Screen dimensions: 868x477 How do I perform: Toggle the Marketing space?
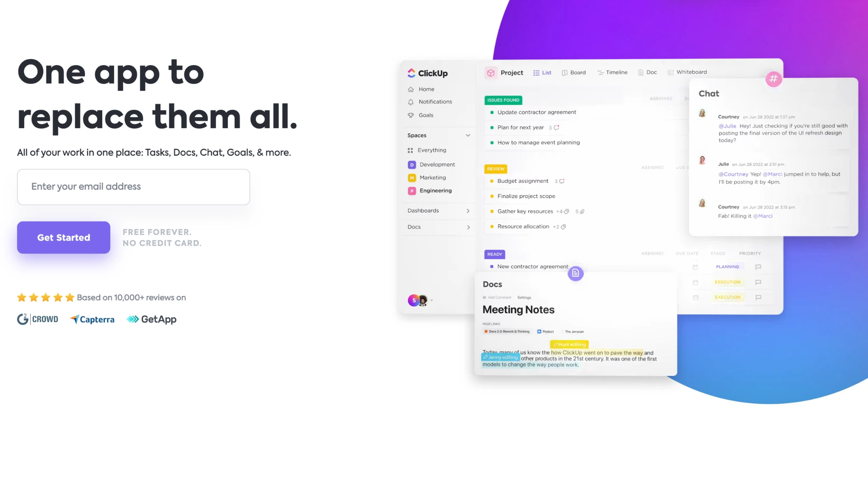pyautogui.click(x=433, y=177)
